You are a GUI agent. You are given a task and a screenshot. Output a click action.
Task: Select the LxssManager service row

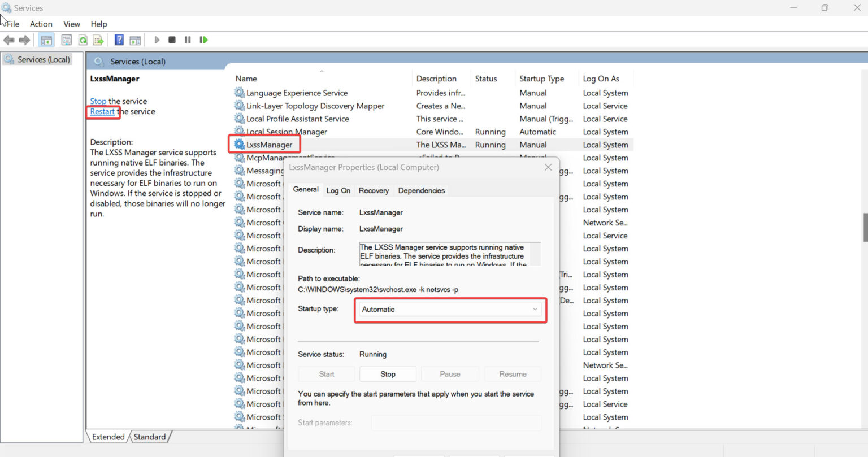pyautogui.click(x=269, y=145)
